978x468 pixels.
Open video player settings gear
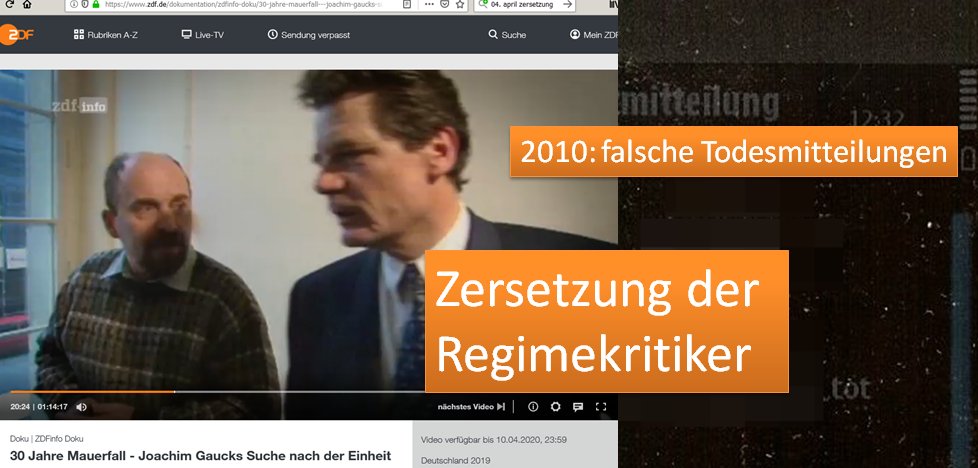[555, 407]
